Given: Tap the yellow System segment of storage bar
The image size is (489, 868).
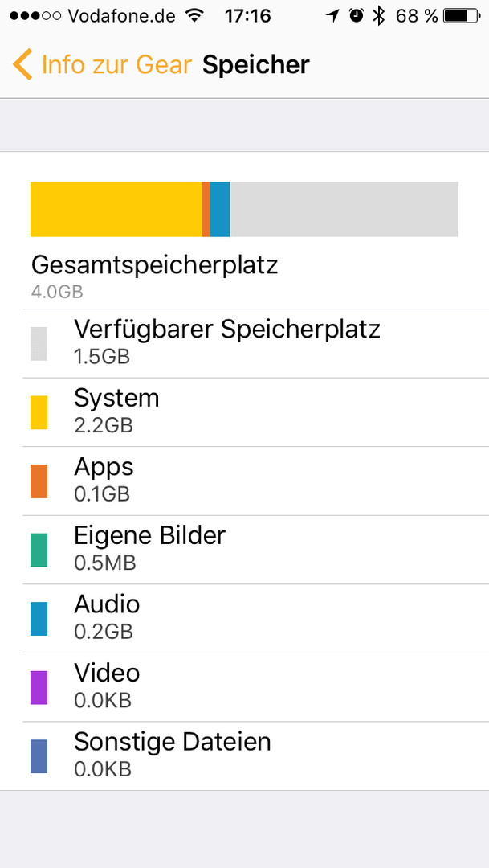Looking at the screenshot, I should pyautogui.click(x=116, y=209).
